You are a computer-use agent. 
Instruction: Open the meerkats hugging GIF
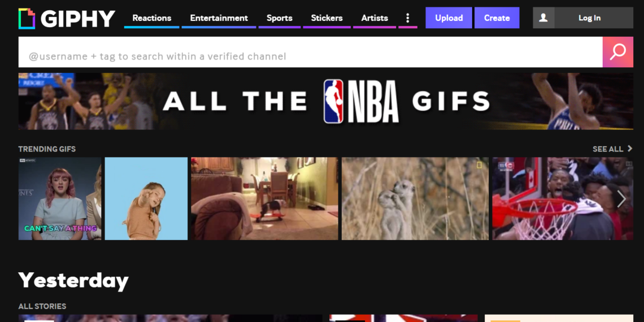tap(415, 199)
